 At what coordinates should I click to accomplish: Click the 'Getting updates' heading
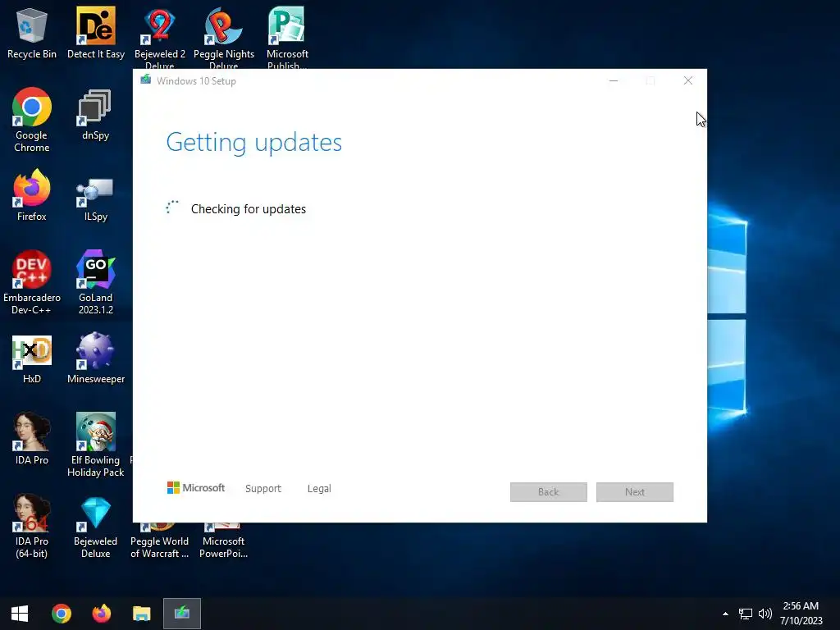coord(254,143)
